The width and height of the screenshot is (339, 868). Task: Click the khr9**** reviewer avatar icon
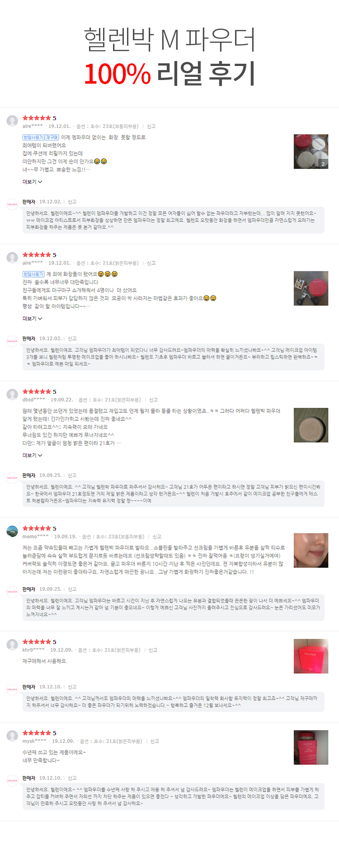12,645
